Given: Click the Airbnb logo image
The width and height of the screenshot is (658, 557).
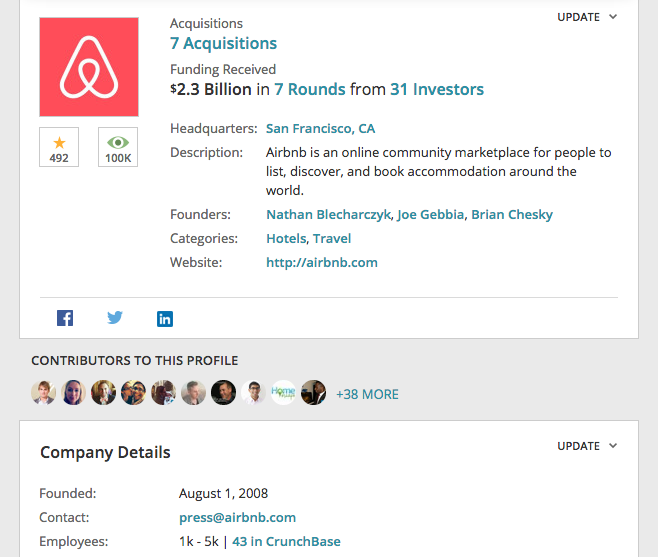Looking at the screenshot, I should click(89, 67).
